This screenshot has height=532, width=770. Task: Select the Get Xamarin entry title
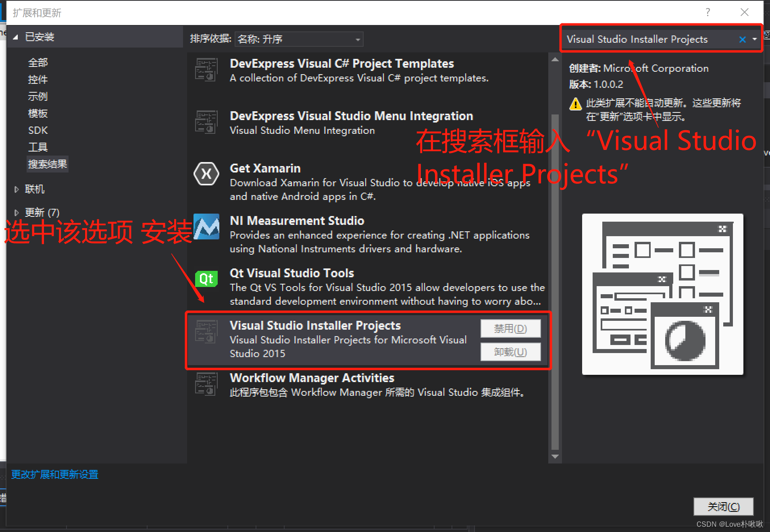point(265,168)
